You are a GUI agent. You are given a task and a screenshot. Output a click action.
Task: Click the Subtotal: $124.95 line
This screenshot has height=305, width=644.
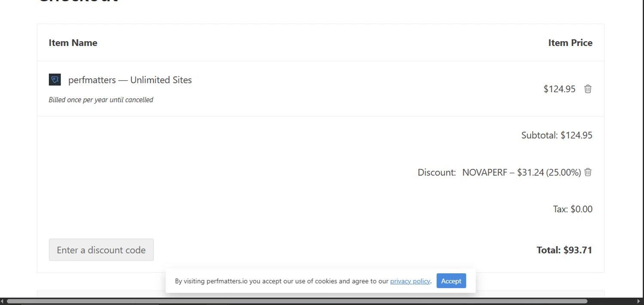coord(557,135)
